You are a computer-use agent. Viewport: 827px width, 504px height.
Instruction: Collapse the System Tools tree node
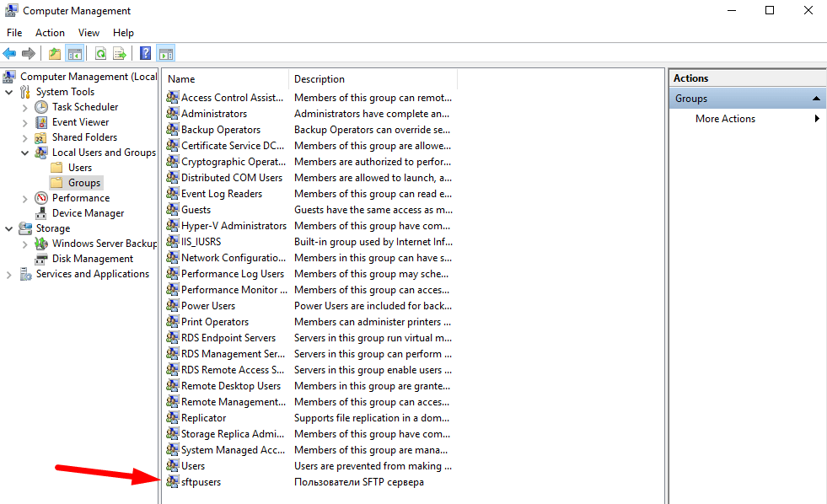coord(9,92)
